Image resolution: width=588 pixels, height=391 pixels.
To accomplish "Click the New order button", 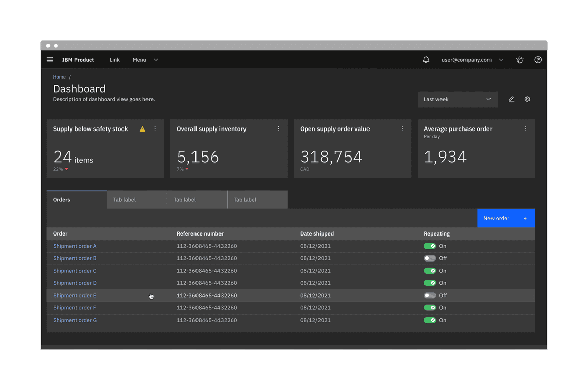I will 506,218.
